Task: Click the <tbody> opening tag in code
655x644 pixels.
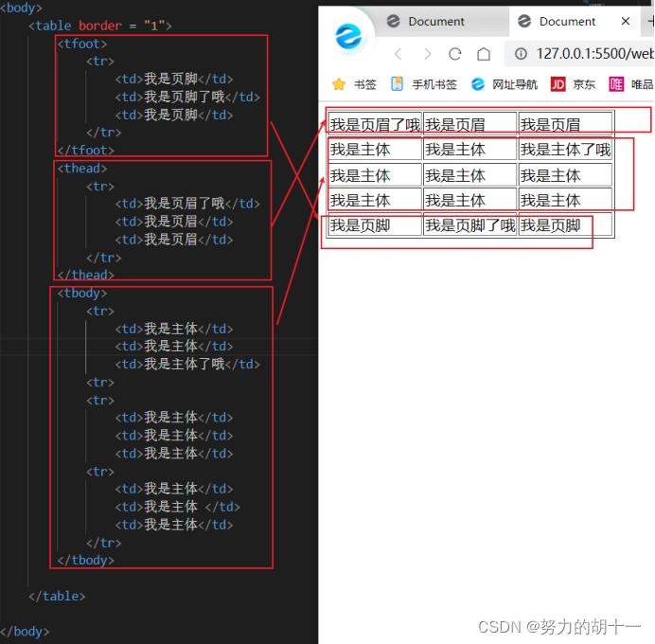Action: 82,293
